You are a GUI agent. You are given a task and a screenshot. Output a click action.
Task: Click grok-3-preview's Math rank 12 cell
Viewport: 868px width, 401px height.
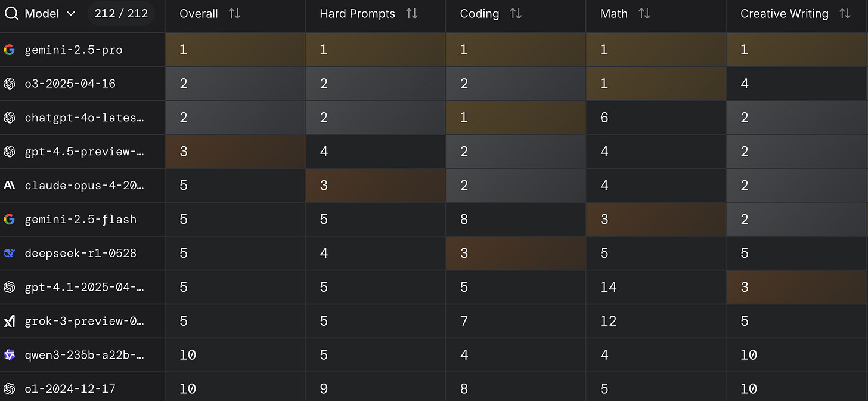[656, 321]
